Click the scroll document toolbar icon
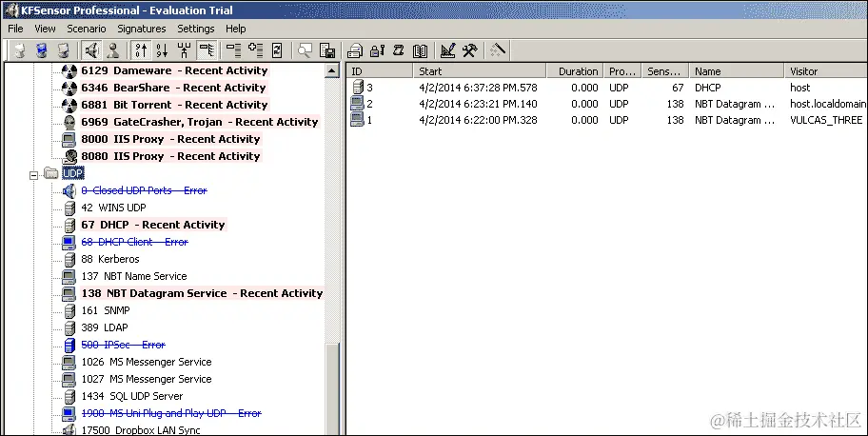Viewport: 868px width, 436px height. point(398,50)
